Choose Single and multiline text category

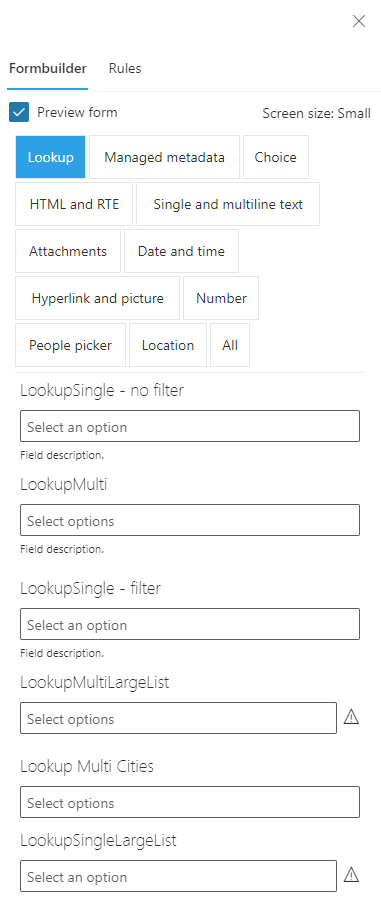point(228,204)
